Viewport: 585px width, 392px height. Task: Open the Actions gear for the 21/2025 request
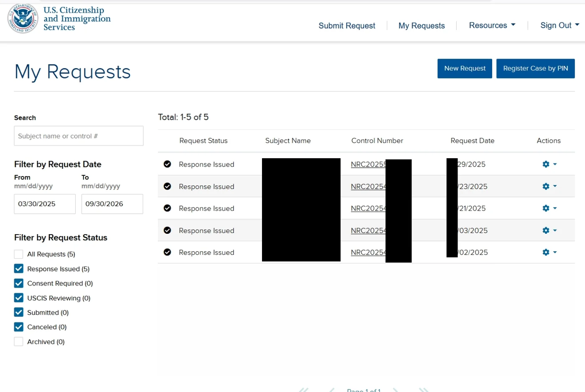(549, 208)
